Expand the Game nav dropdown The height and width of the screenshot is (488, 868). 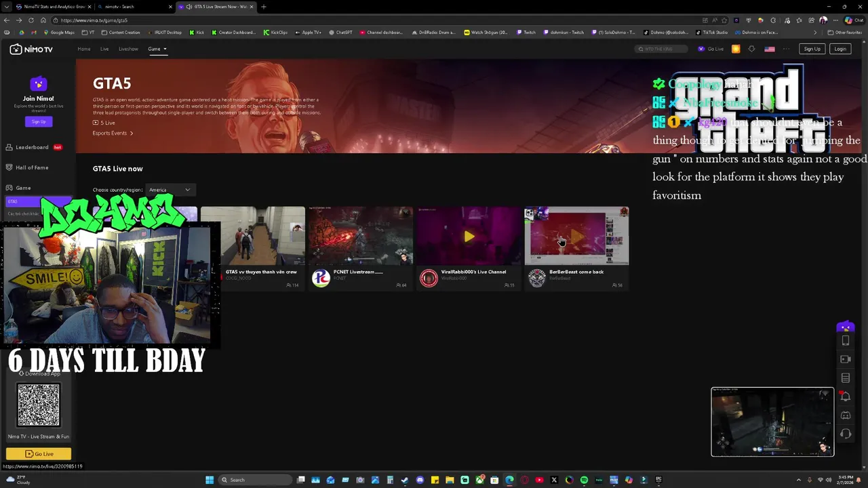(x=157, y=49)
